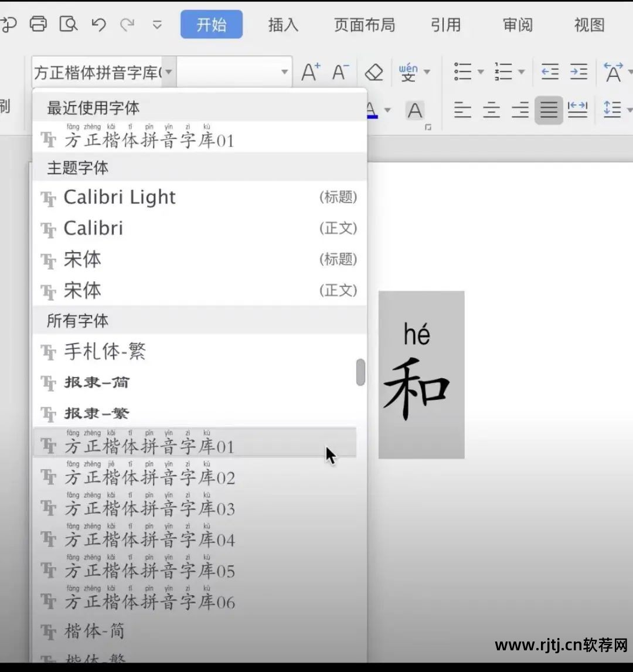Select 方正楷体拼音字库04 font
The height and width of the screenshot is (672, 633).
pos(195,536)
